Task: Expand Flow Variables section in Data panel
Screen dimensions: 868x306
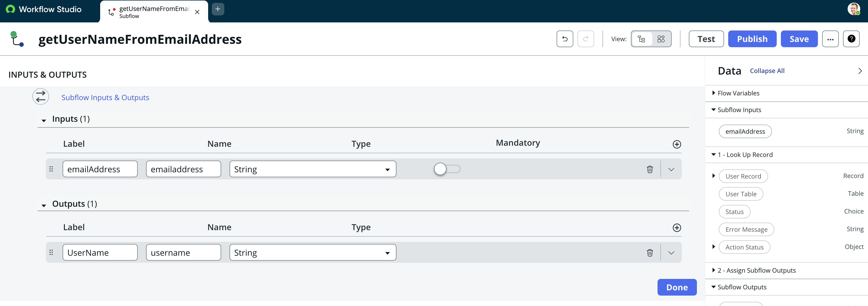Action: pos(738,93)
